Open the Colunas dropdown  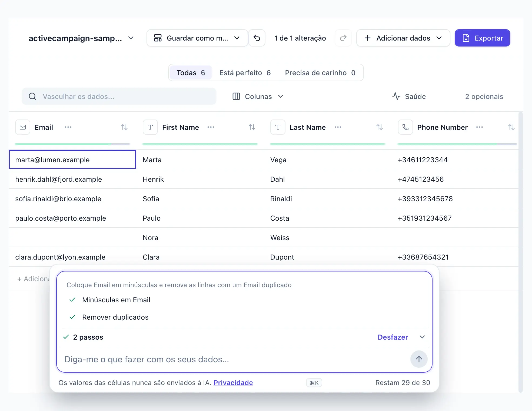[258, 97]
